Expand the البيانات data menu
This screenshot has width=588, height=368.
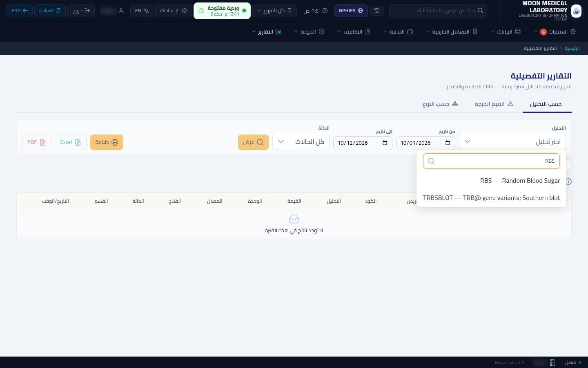coord(506,31)
